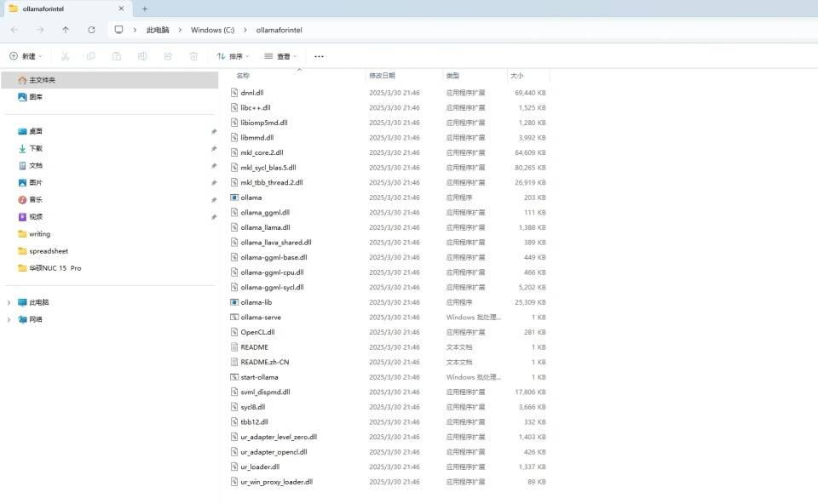Click the Delete icon in the toolbar
Image resolution: width=818 pixels, height=504 pixels.
[193, 55]
